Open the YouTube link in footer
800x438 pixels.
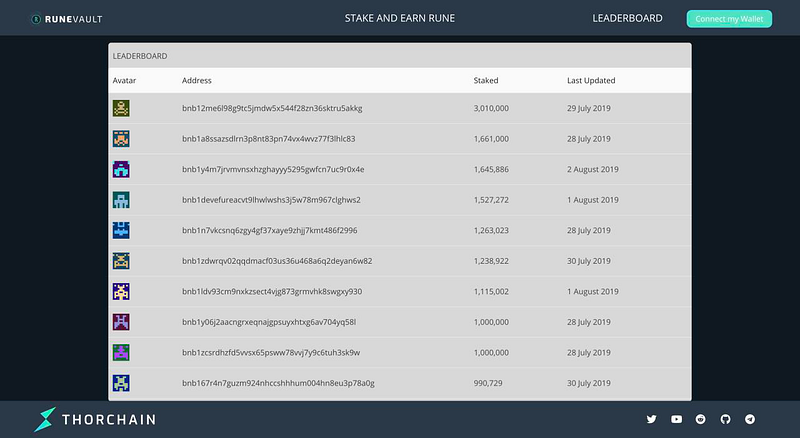coord(677,419)
